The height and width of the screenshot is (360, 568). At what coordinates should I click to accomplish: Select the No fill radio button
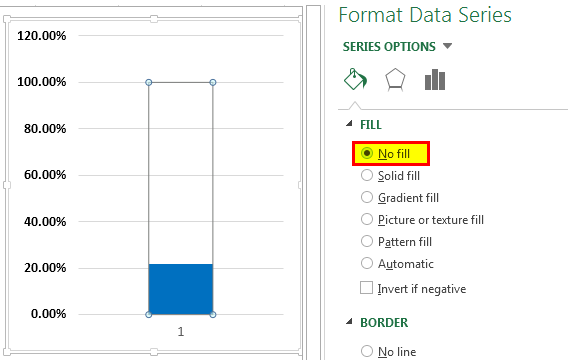(367, 153)
